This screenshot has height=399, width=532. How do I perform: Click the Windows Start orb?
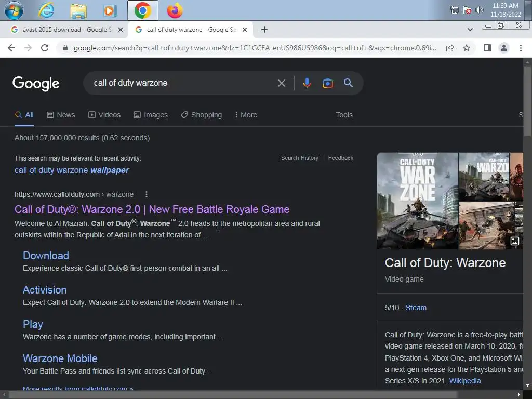point(14,10)
